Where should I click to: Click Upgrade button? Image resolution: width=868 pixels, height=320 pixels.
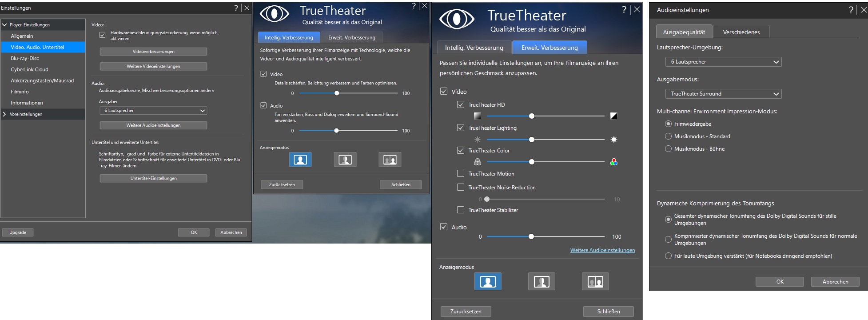[18, 232]
